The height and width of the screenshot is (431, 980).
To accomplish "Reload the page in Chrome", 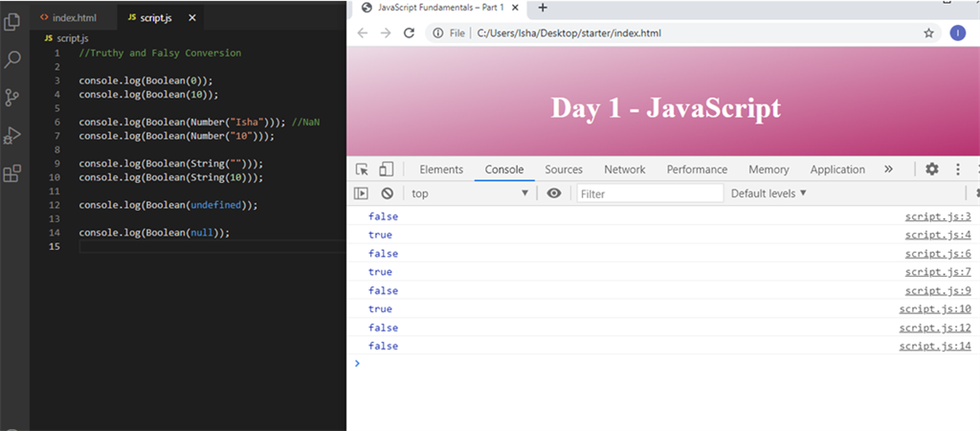I will pos(410,34).
